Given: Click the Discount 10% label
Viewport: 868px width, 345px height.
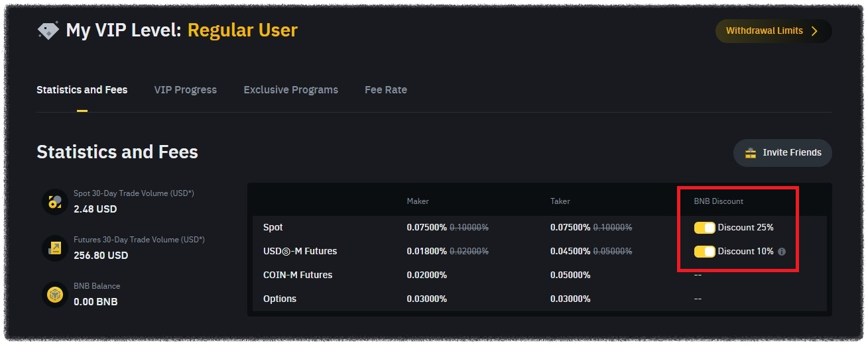Looking at the screenshot, I should 746,252.
